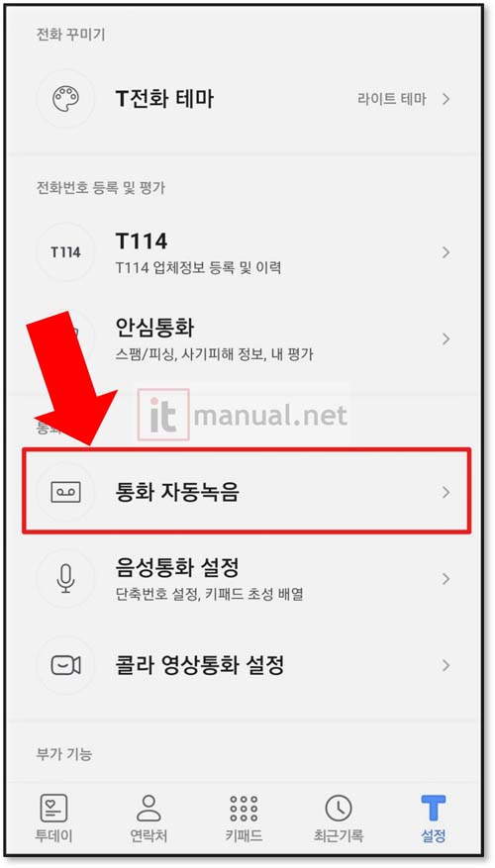495x868 pixels.
Task: Expand the 통화 자동녹음 chevron
Action: (445, 492)
